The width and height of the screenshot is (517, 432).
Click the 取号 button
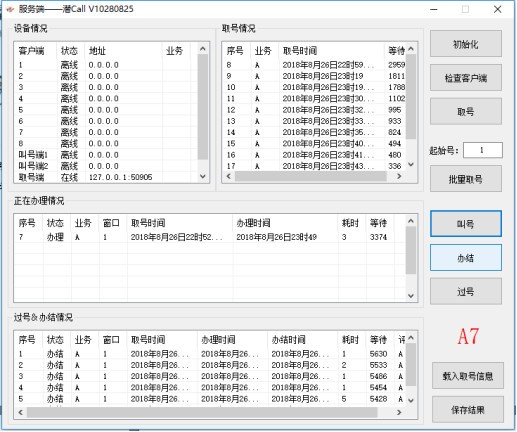(x=466, y=111)
